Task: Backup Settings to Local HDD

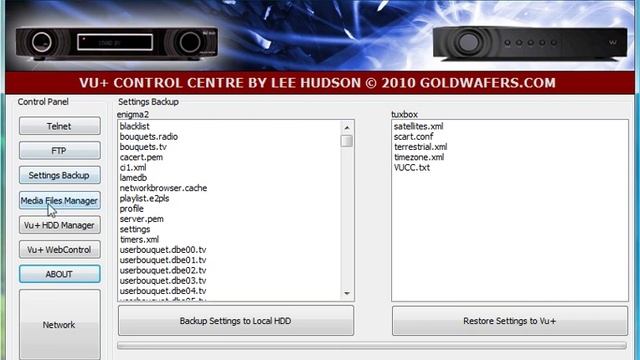Action: click(x=236, y=321)
